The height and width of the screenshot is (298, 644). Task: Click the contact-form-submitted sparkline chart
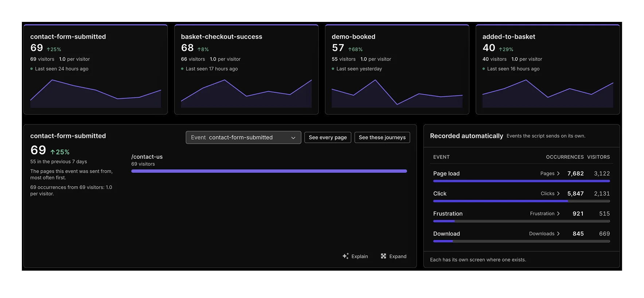(95, 93)
